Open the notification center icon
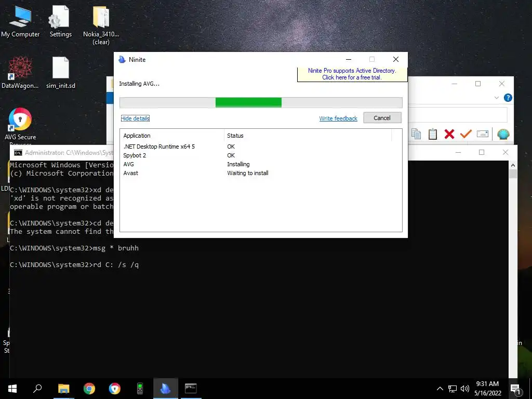Image resolution: width=532 pixels, height=399 pixels. click(x=516, y=389)
